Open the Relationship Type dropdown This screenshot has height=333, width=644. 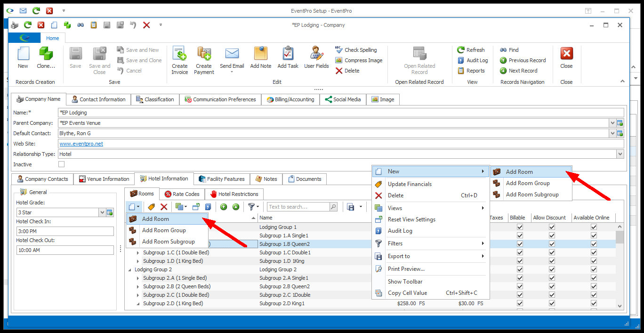620,154
